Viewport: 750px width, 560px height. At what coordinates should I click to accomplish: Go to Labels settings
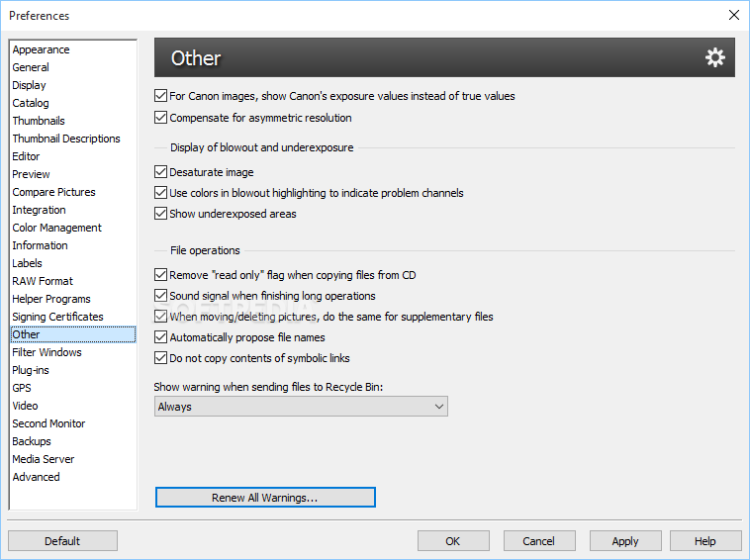[72, 263]
